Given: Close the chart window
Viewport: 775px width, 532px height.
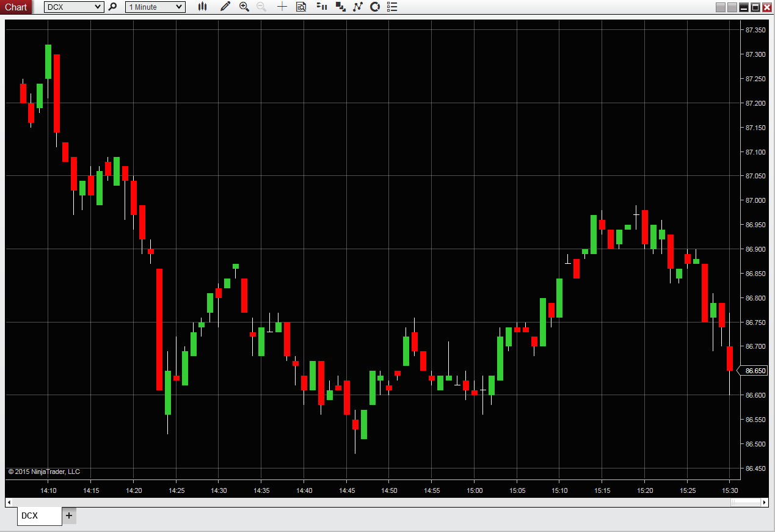Looking at the screenshot, I should 767,7.
